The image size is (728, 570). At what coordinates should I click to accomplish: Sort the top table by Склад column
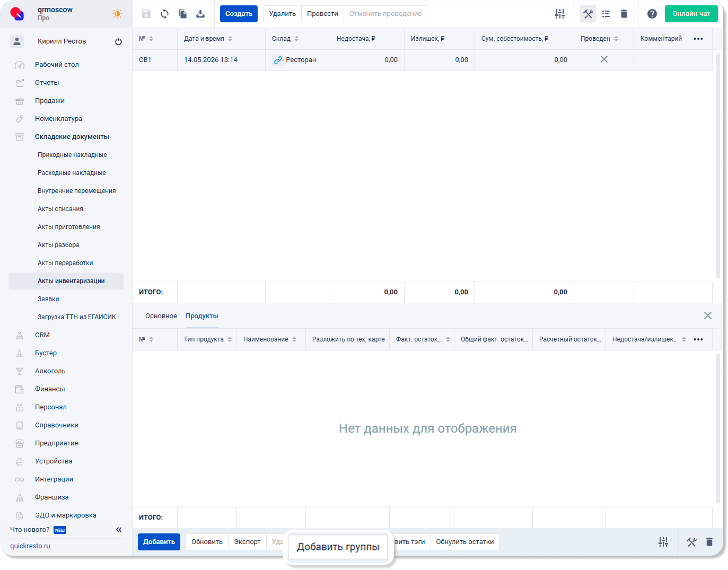coord(285,39)
